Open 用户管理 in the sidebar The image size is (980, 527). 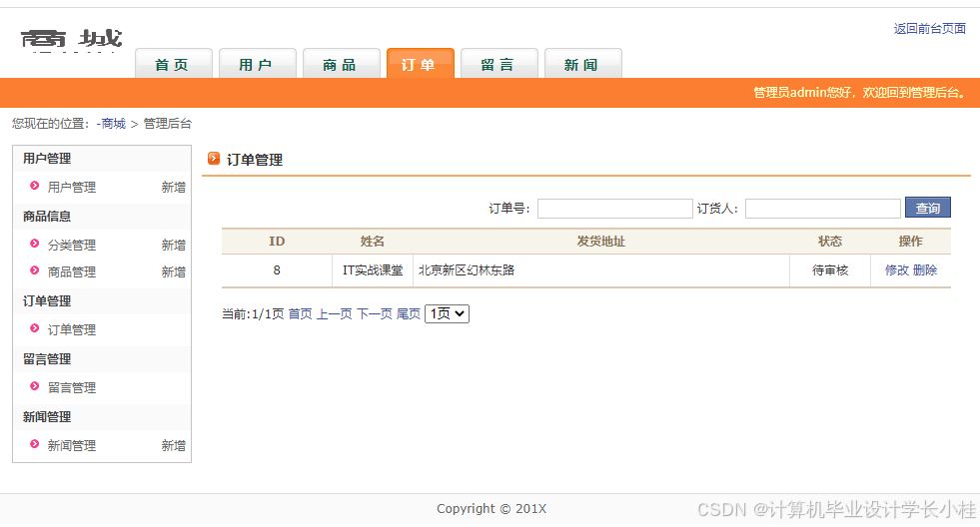[72, 188]
